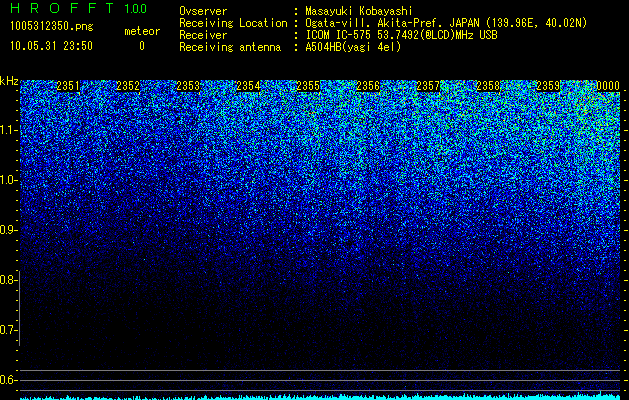Screen dimensions: 629x400
Task: Click the timestamp 10.05.31 23:50
Action: pyautogui.click(x=51, y=46)
